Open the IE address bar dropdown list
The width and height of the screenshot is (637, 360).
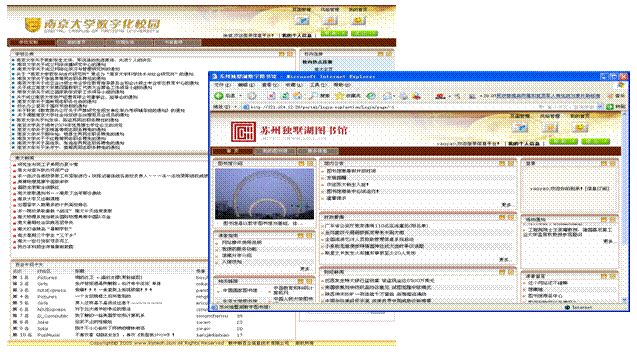600,107
